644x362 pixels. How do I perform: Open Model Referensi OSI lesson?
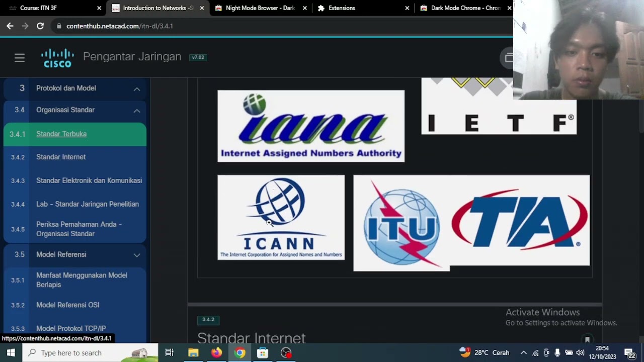pos(75,305)
